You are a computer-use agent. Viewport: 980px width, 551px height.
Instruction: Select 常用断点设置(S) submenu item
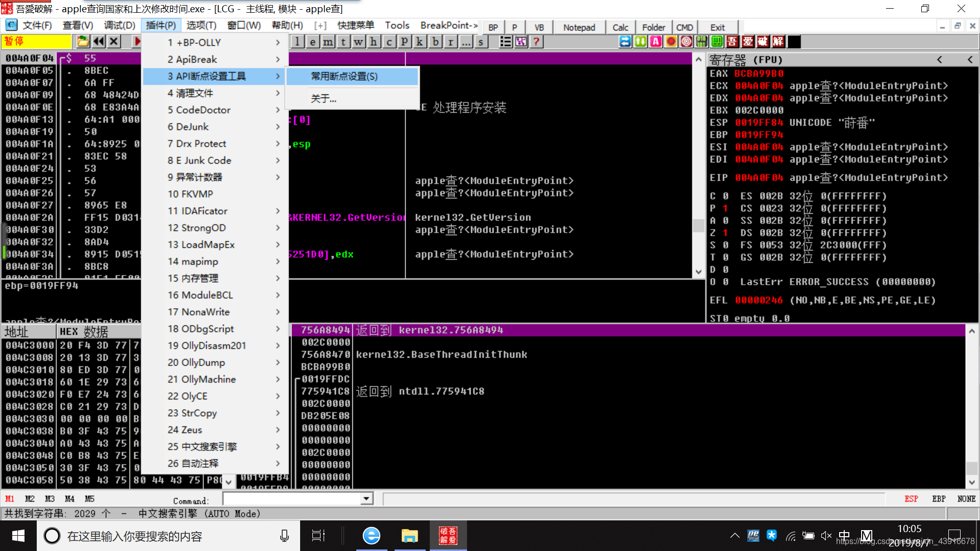[x=352, y=76]
